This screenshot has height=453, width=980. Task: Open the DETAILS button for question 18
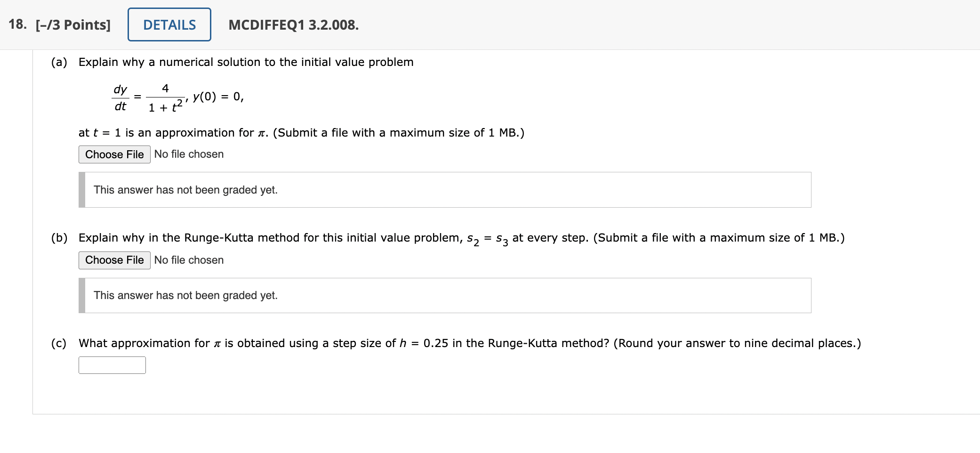pyautogui.click(x=169, y=24)
